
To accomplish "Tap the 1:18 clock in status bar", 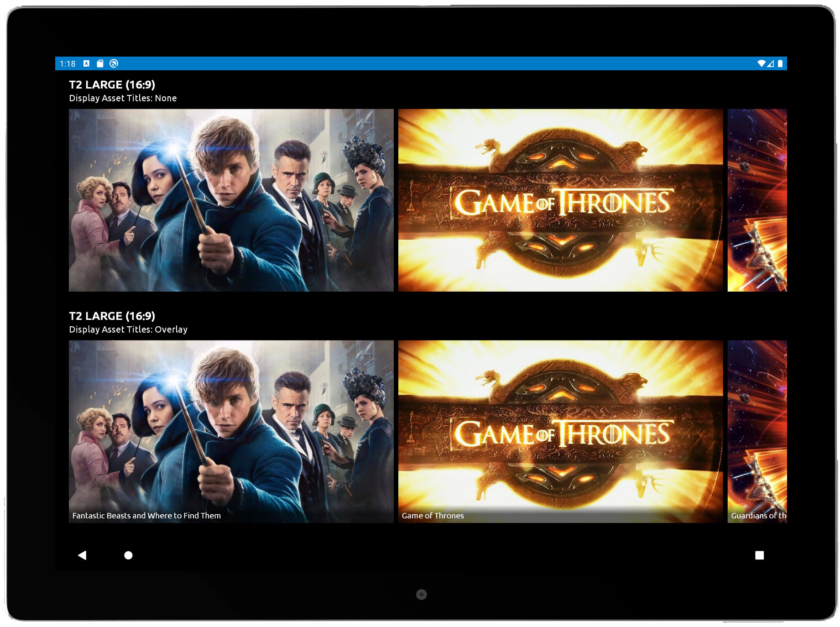I will coord(68,63).
